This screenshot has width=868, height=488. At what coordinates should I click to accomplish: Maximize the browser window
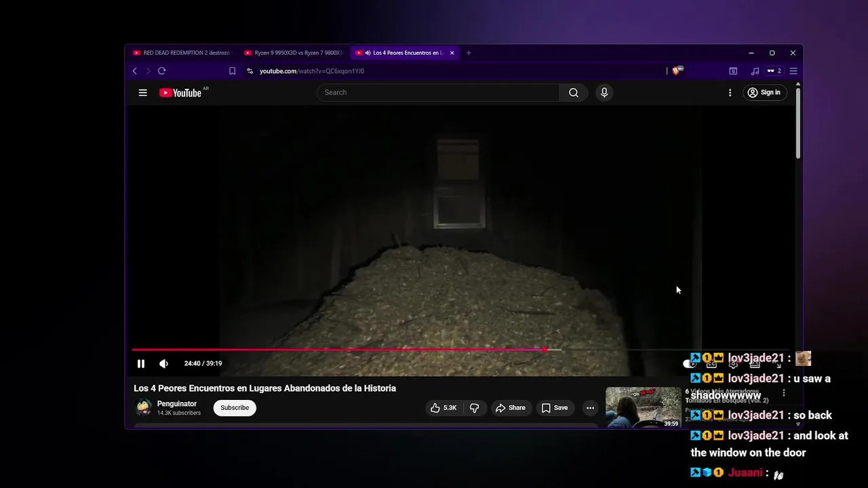point(772,53)
